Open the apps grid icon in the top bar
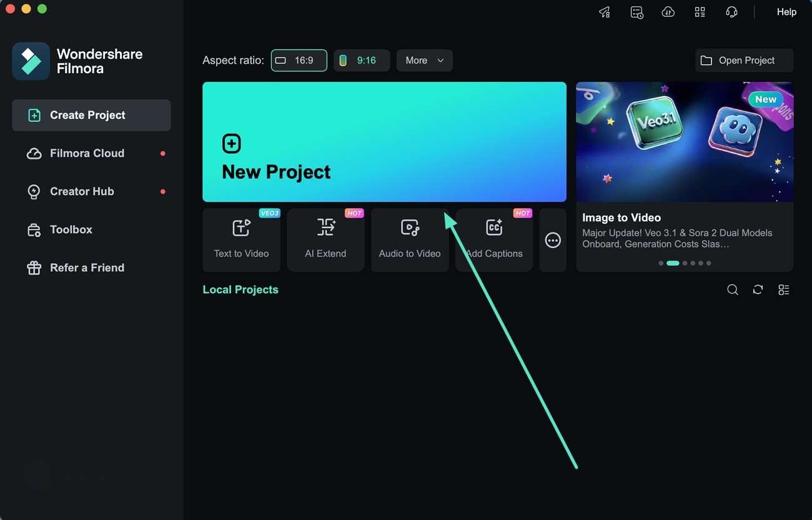The image size is (812, 520). pyautogui.click(x=700, y=12)
